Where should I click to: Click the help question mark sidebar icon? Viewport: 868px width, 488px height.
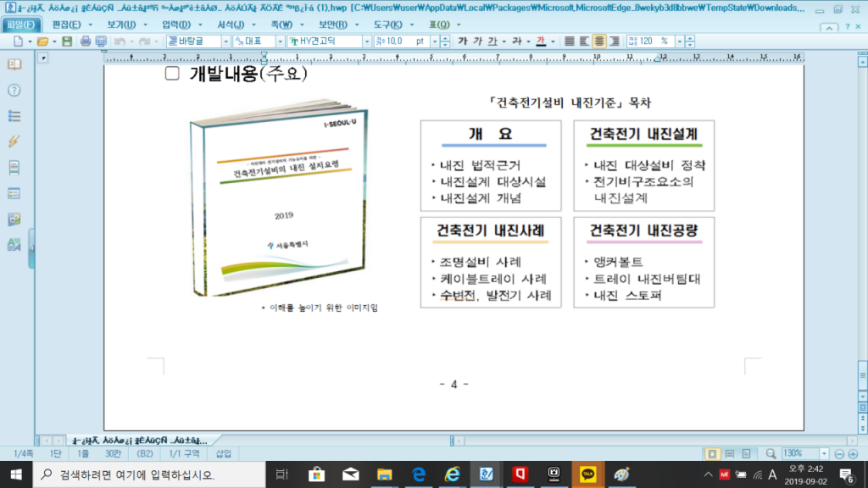pos(14,90)
